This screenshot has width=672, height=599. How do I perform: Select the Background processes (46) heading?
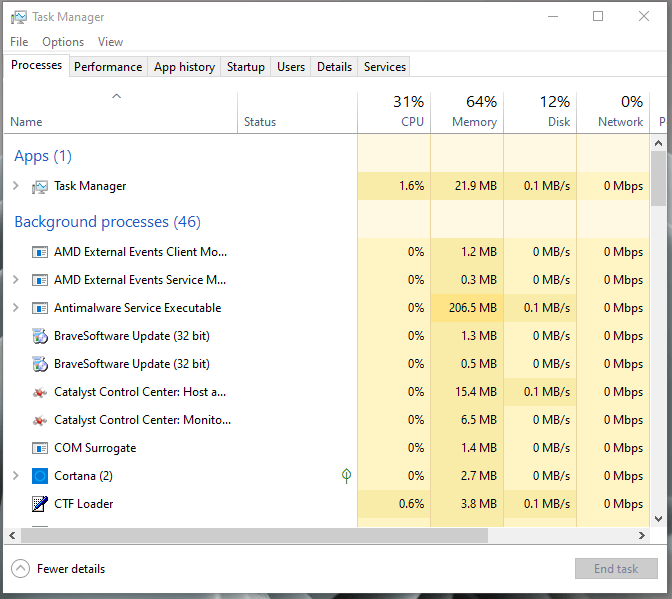tap(108, 222)
